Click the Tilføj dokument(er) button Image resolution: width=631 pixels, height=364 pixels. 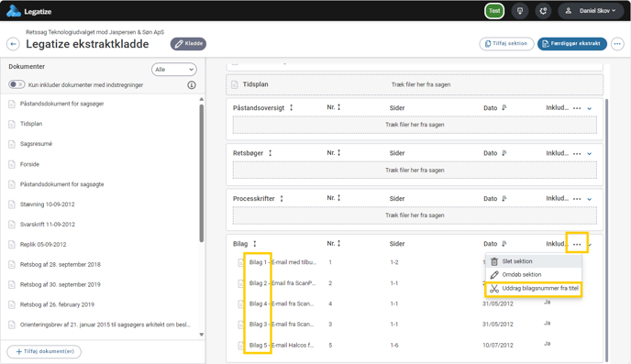[44, 351]
